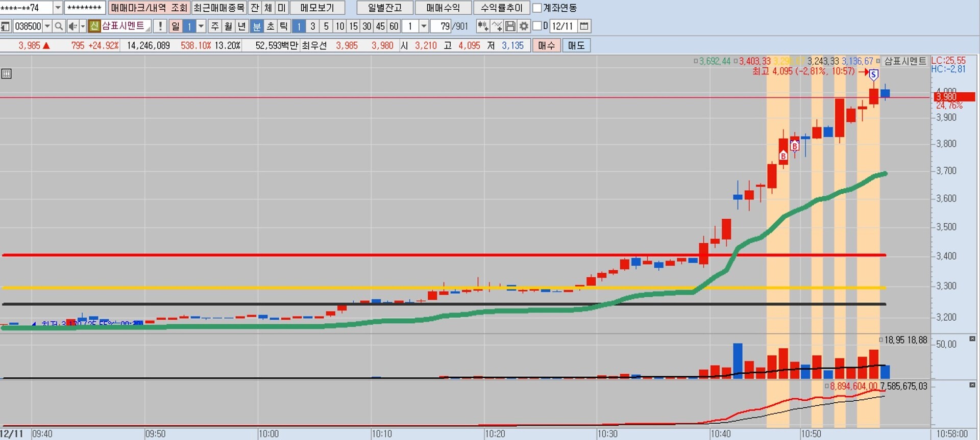
Task: Open the 일별잔고 tab
Action: pyautogui.click(x=384, y=8)
